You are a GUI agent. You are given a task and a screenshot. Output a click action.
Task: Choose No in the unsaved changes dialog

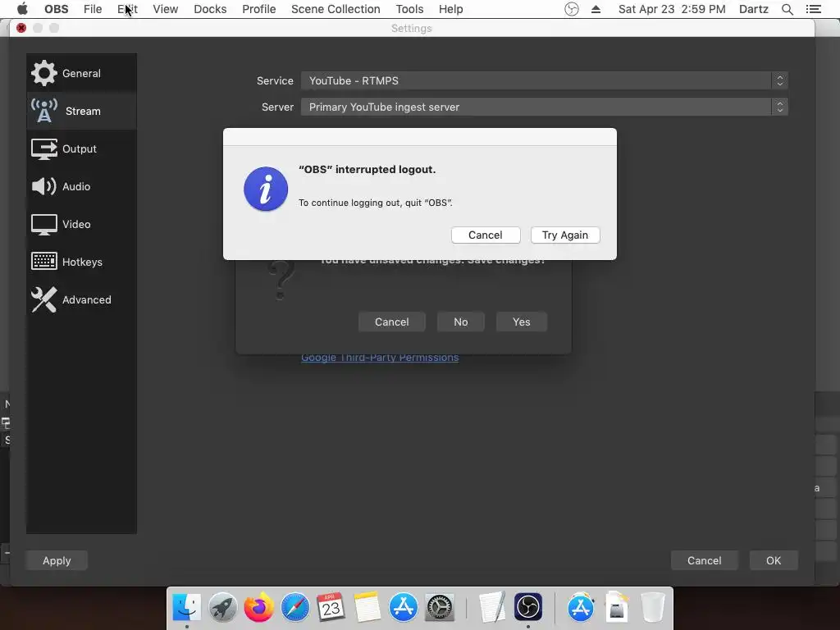[x=461, y=322]
